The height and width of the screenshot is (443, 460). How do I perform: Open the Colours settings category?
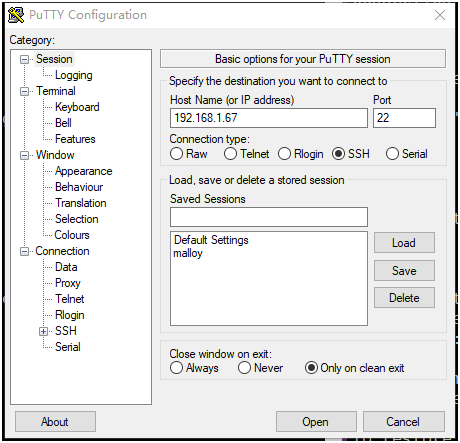[x=72, y=235]
